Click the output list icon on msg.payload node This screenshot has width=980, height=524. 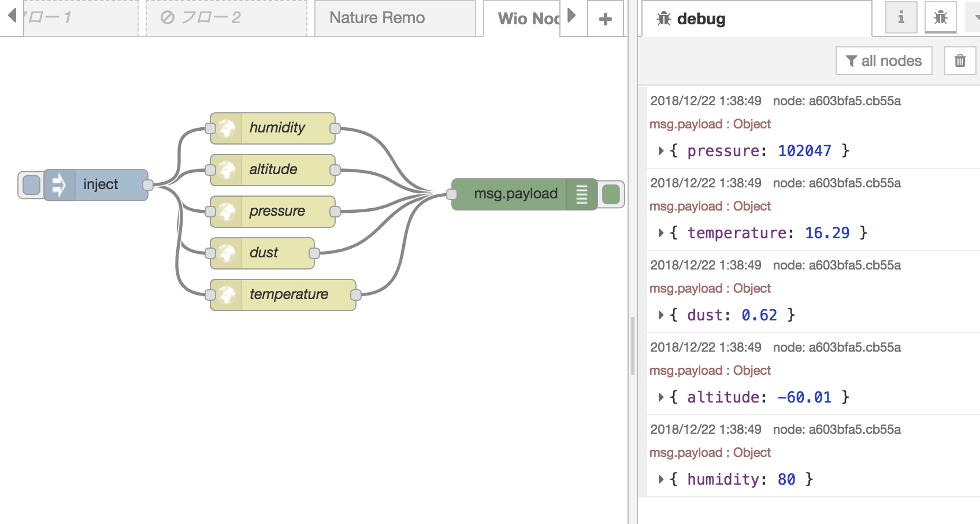pos(581,194)
